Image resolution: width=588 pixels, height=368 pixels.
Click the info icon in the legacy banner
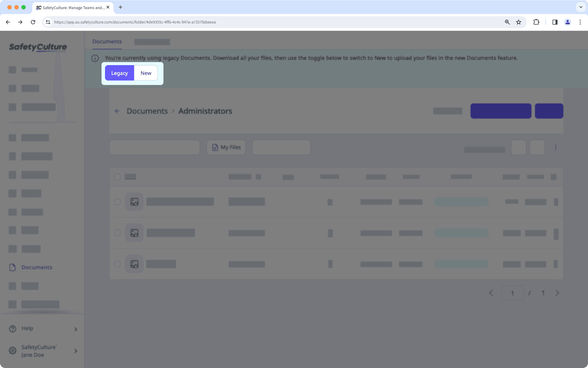tap(95, 58)
